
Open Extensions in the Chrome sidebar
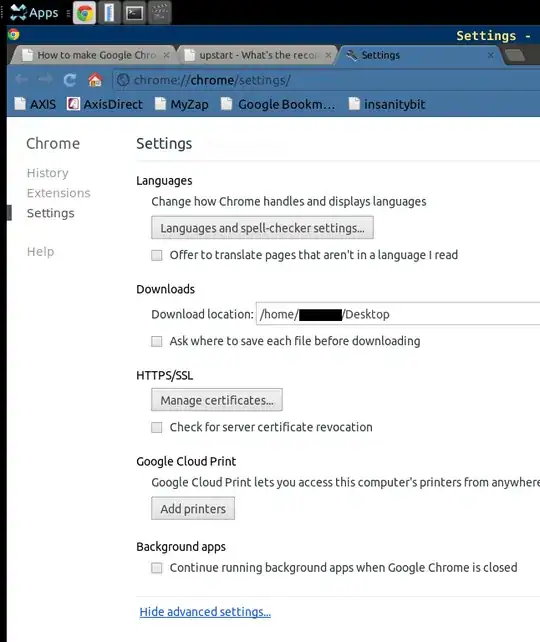point(59,193)
